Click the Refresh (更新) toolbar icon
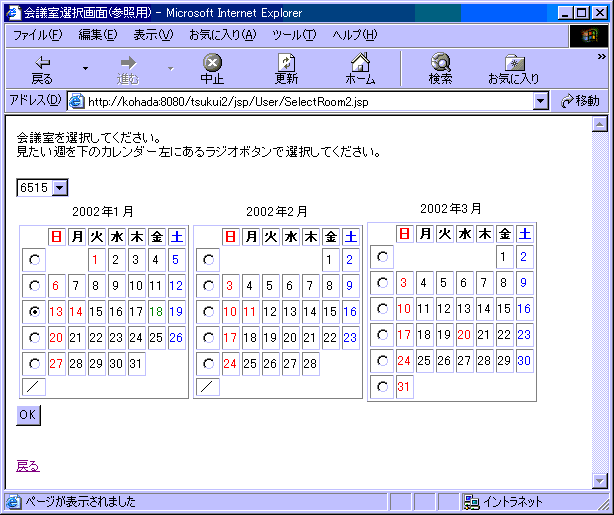This screenshot has width=614, height=515. click(x=286, y=62)
